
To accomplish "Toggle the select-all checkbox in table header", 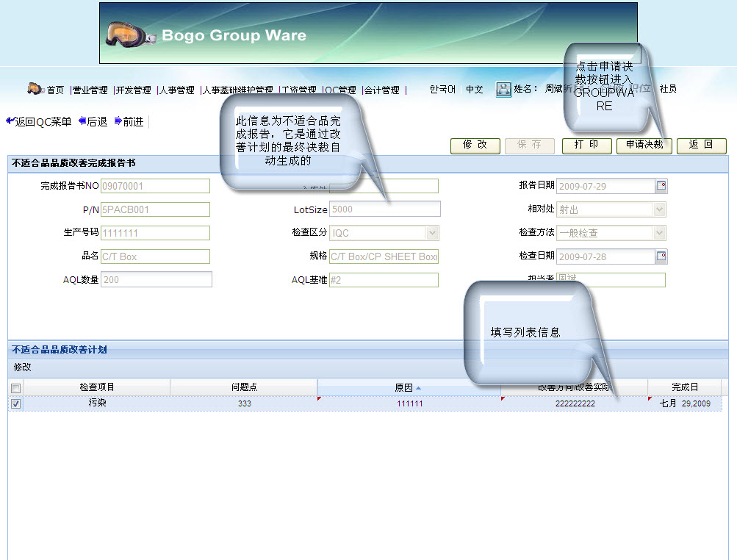I will tap(16, 388).
